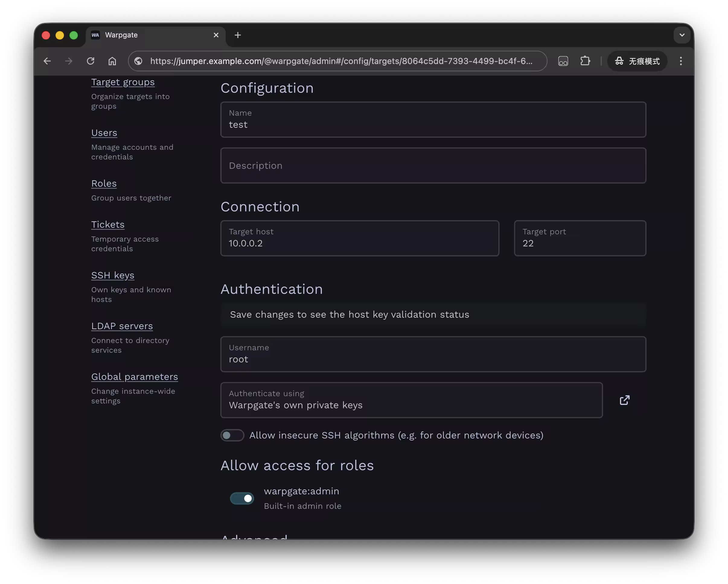Viewport: 728px width, 584px height.
Task: Click 'Allow insecure SSH algorithms' label text
Action: point(396,435)
